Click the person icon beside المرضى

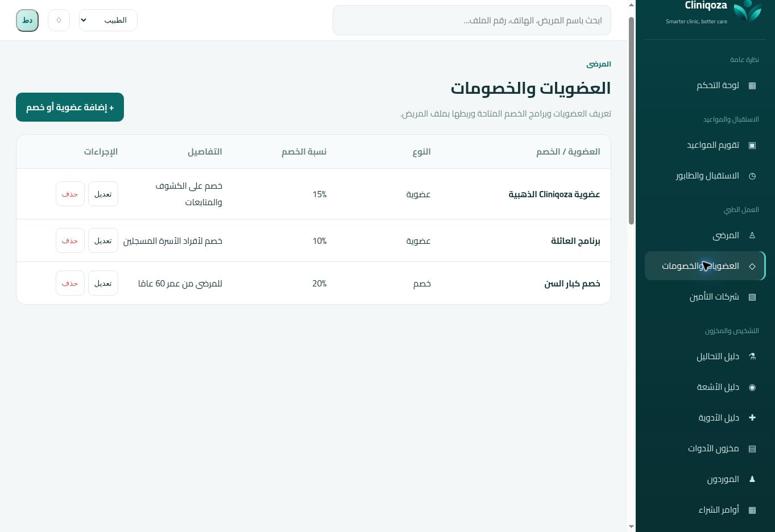(752, 235)
